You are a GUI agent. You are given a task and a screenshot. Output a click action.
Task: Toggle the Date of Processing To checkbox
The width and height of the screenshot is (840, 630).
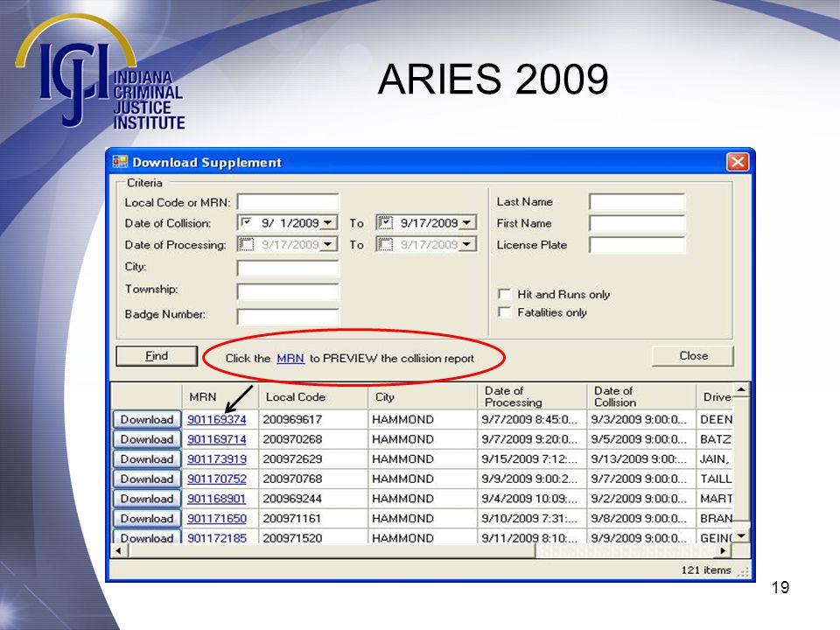(x=385, y=244)
